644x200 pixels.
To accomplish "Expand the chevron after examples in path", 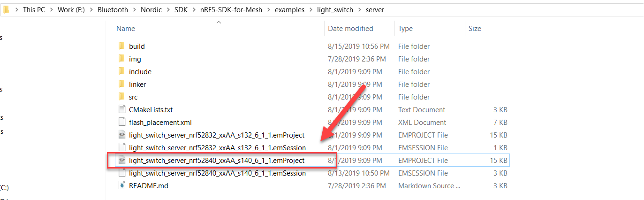I will [311, 9].
